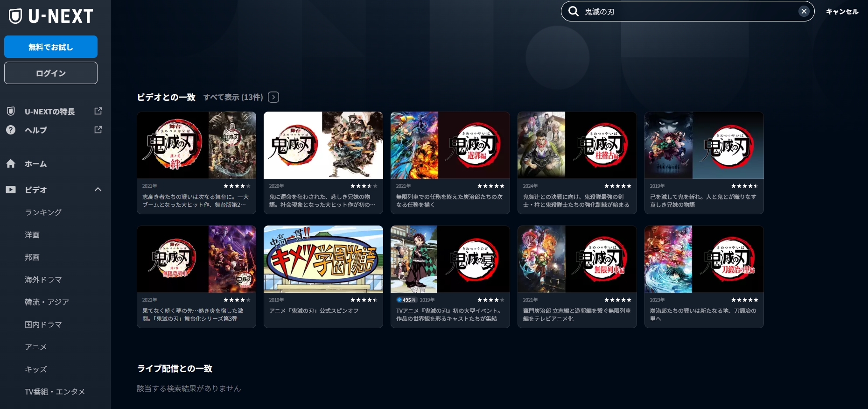The height and width of the screenshot is (409, 868).
Task: Open キッズ category
Action: tap(36, 369)
